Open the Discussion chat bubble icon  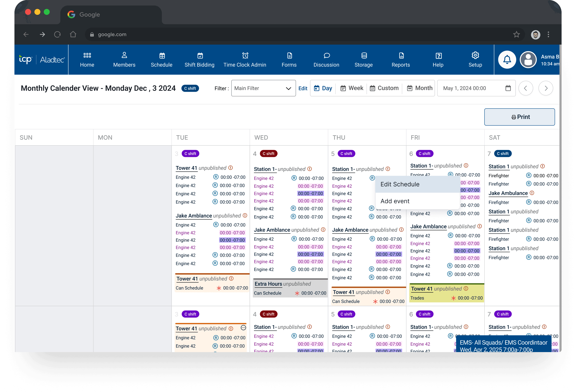[x=326, y=55]
